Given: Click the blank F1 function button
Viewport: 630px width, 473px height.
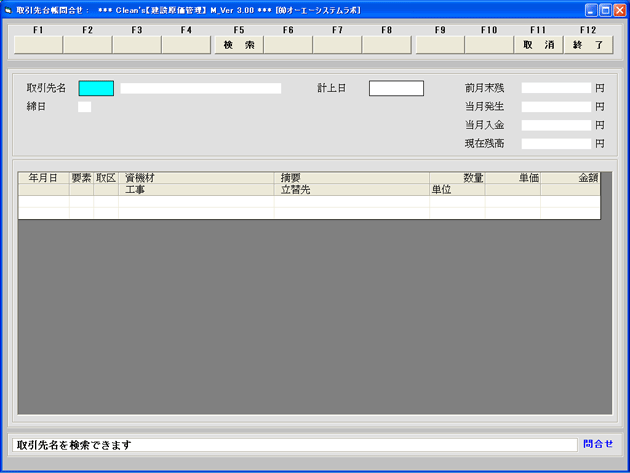Looking at the screenshot, I should point(38,45).
